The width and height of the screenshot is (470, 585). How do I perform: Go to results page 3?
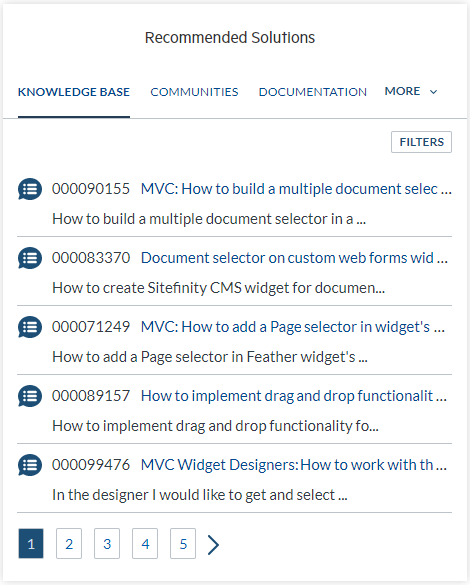107,544
